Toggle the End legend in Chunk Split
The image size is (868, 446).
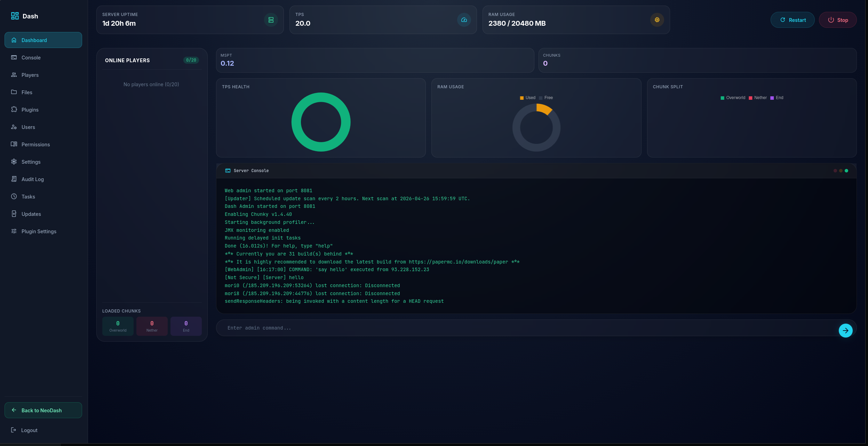tap(777, 98)
